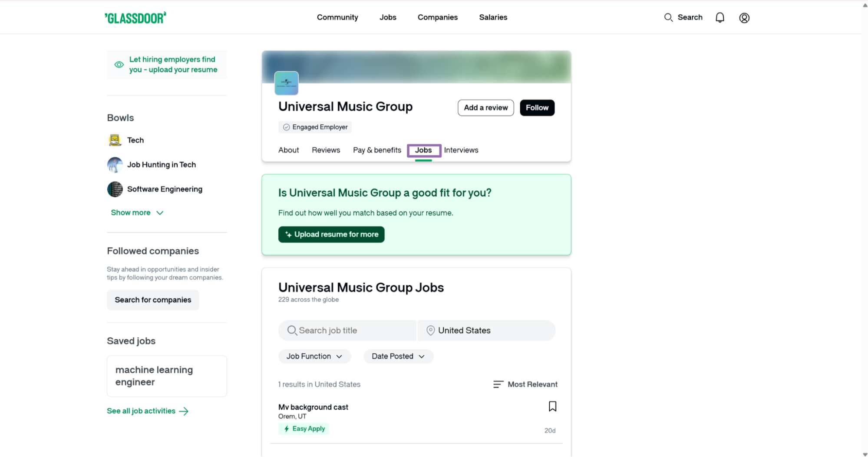
Task: Open the Job Hunting in Tech bowl avatar
Action: (115, 165)
